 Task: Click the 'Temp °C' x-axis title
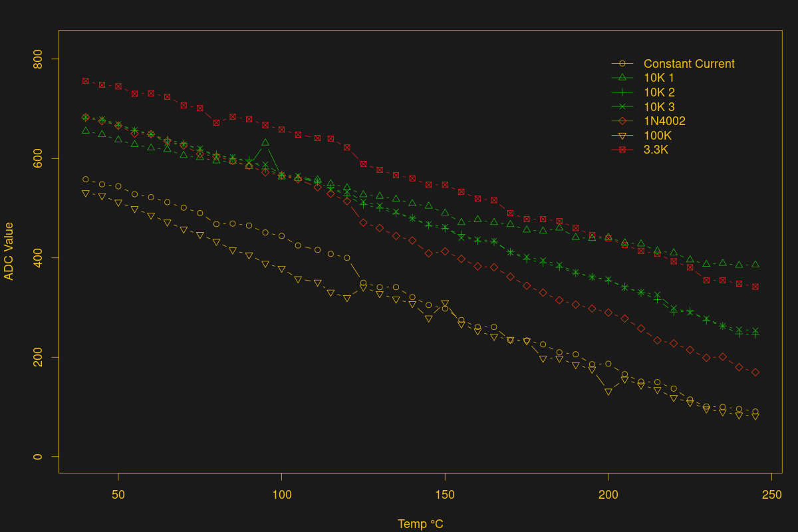[x=420, y=524]
